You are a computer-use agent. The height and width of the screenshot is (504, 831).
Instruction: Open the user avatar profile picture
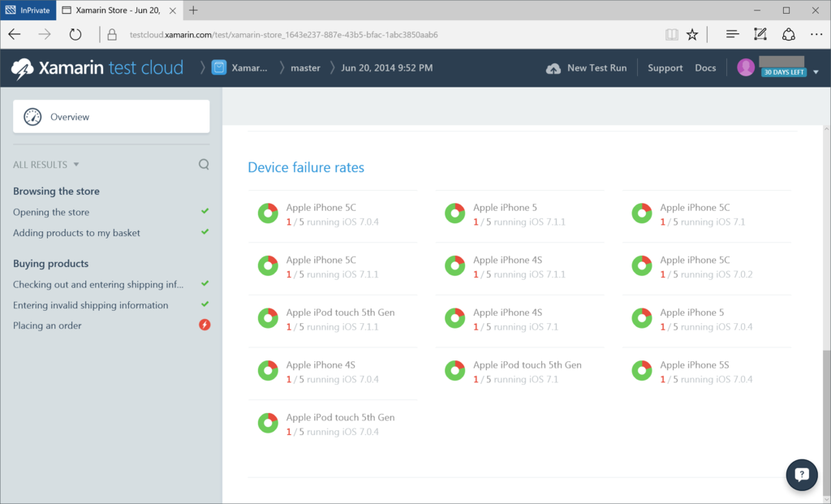pyautogui.click(x=746, y=67)
